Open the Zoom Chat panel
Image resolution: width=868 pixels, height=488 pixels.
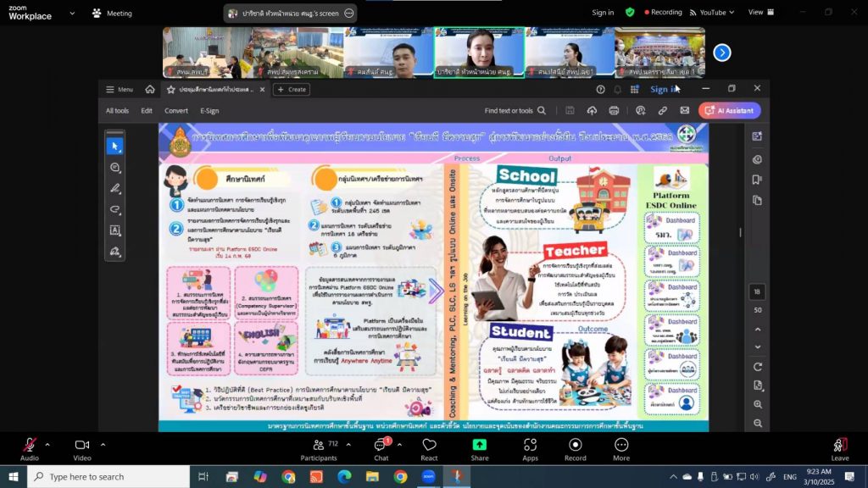381,449
